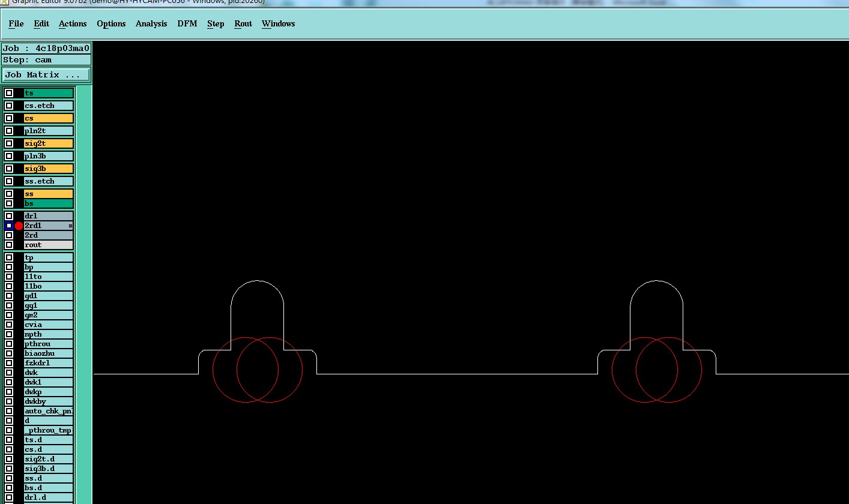Toggle display checkbox for ss layer
Image resolution: width=849 pixels, height=504 pixels.
point(9,194)
